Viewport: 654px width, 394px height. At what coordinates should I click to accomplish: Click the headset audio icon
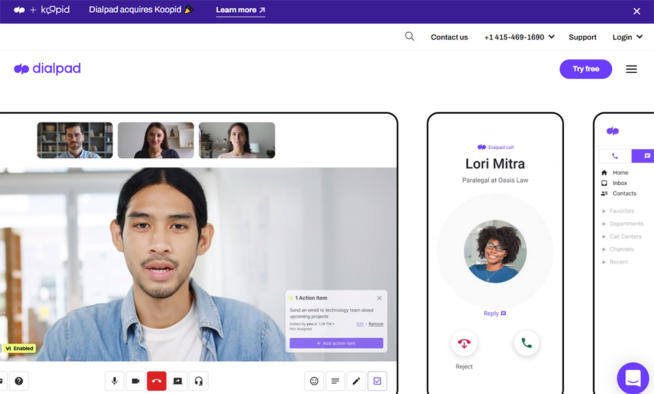point(199,381)
